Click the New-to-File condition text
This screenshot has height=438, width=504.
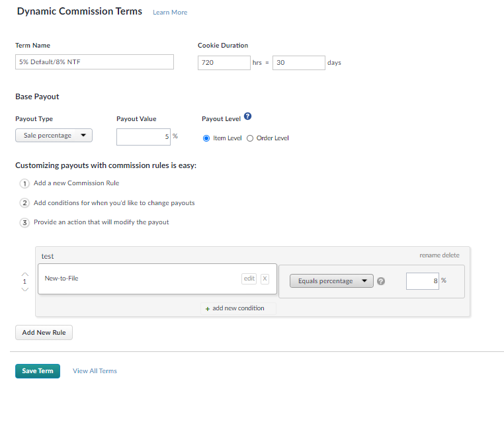62,278
